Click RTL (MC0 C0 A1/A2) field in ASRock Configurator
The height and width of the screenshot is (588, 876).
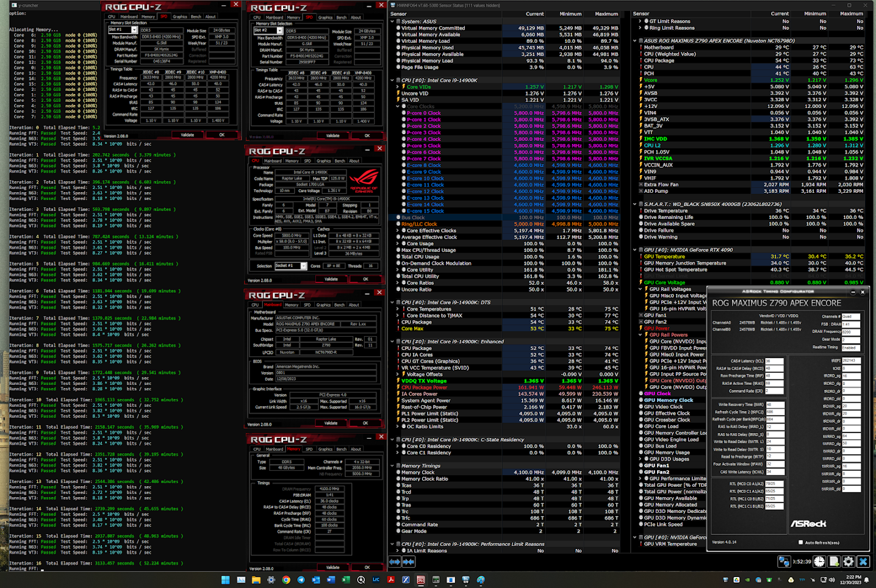click(x=774, y=484)
